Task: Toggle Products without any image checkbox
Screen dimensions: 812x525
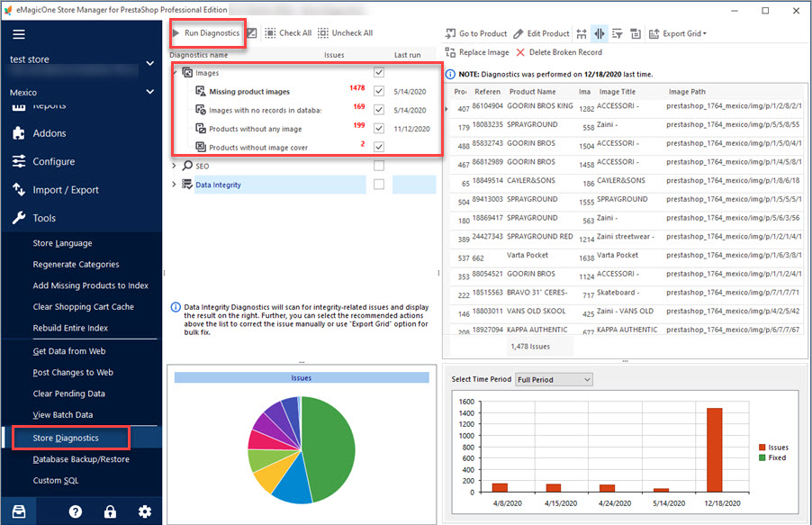Action: 379,128
